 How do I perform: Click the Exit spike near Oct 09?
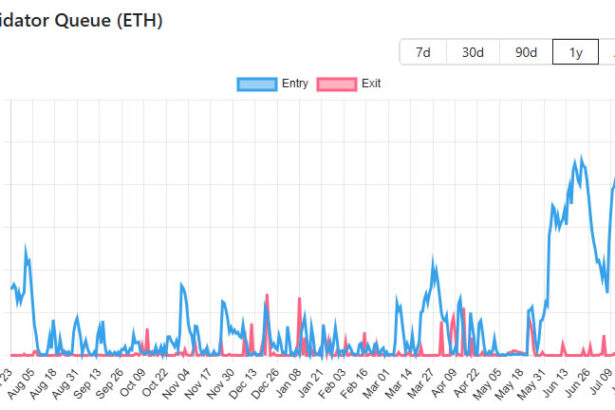[147, 330]
